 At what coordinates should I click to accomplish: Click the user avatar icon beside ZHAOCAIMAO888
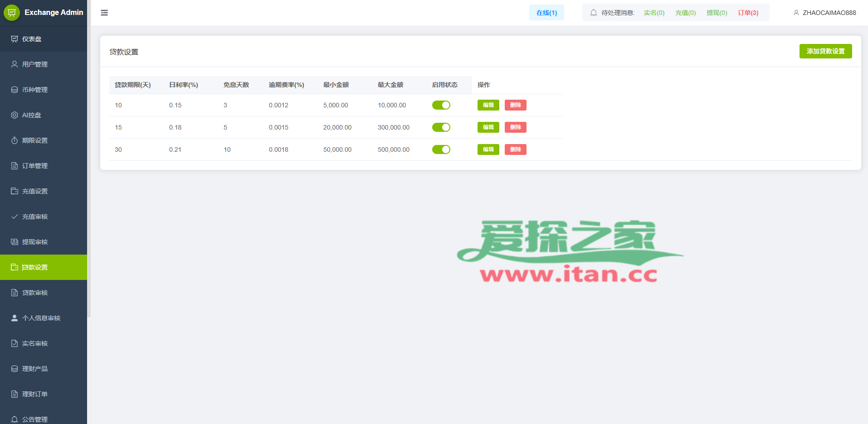796,13
